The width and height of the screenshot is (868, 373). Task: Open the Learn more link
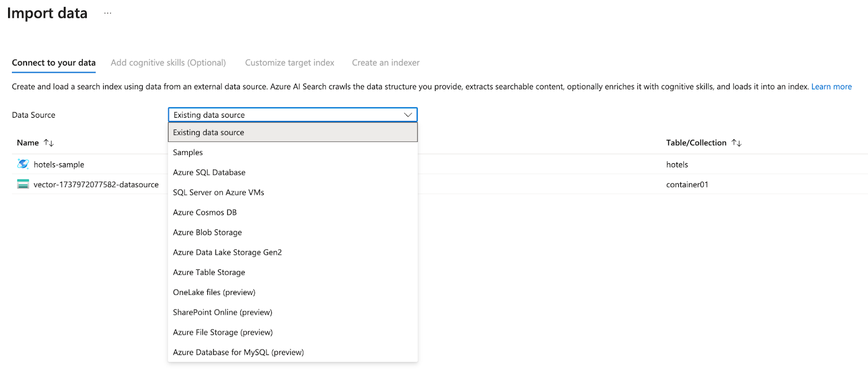coord(831,87)
